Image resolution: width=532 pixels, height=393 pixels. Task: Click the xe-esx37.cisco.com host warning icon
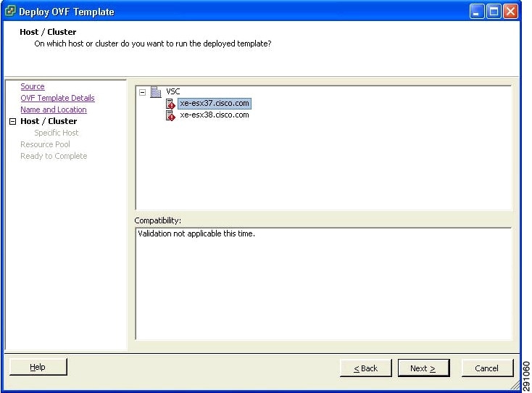pos(170,104)
